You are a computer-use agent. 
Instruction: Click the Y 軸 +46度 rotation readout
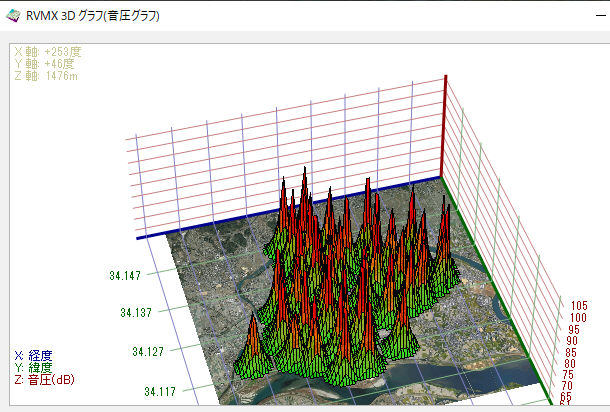[46, 61]
